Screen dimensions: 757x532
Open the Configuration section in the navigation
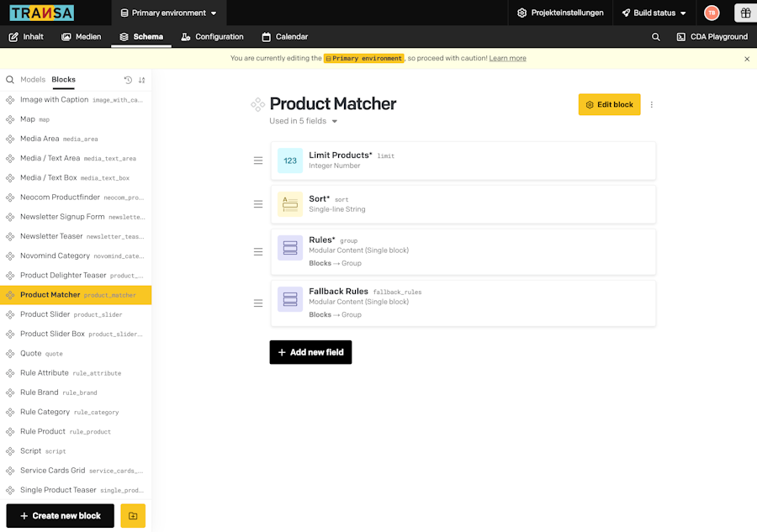212,36
